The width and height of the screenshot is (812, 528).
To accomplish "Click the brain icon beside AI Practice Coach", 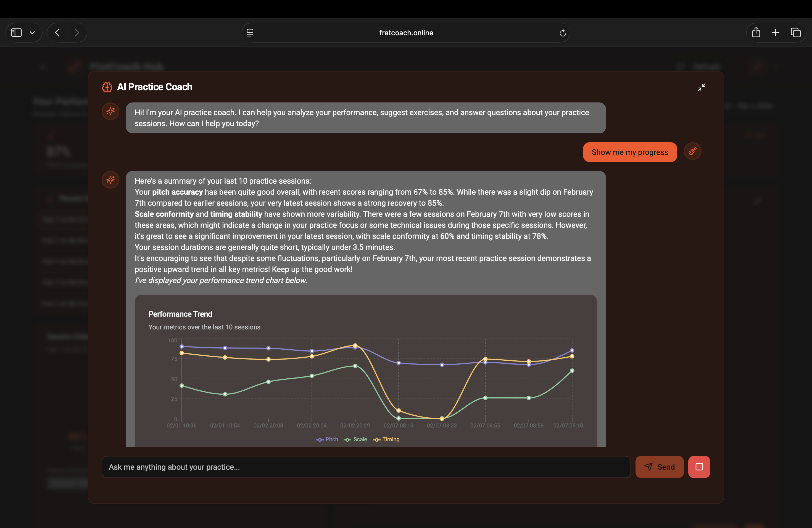I will [107, 87].
